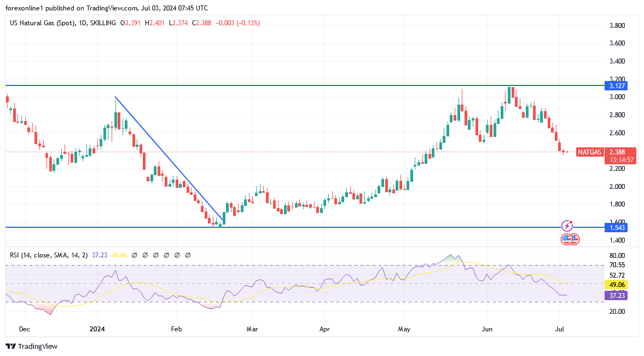Click the red 2.388 current price label
Image resolution: width=644 pixels, height=356 pixels.
pyautogui.click(x=617, y=152)
